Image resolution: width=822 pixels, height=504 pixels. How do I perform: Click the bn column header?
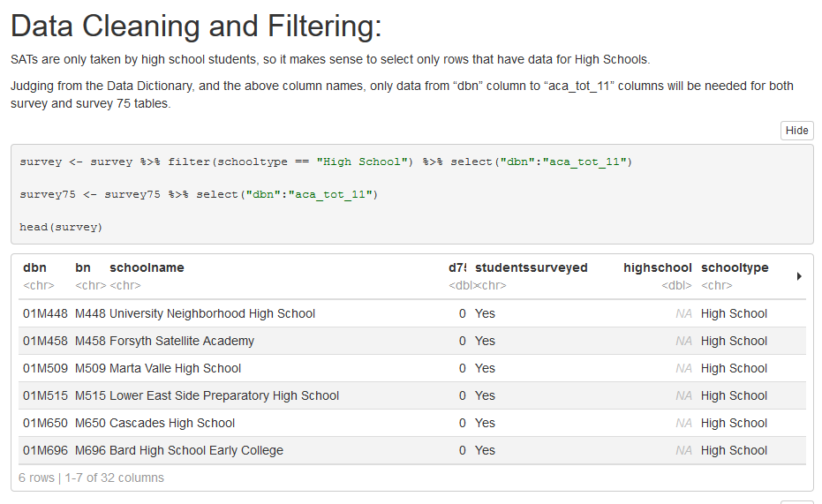(x=83, y=267)
